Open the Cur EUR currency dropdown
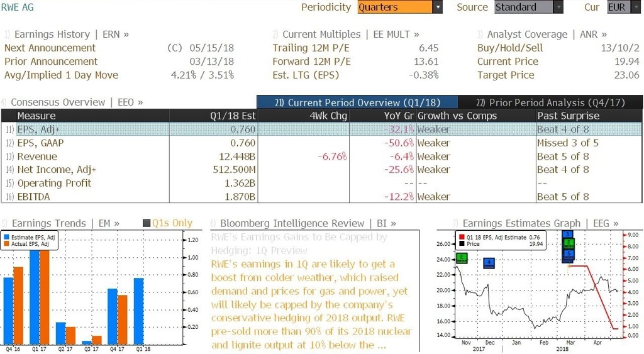 [623, 7]
